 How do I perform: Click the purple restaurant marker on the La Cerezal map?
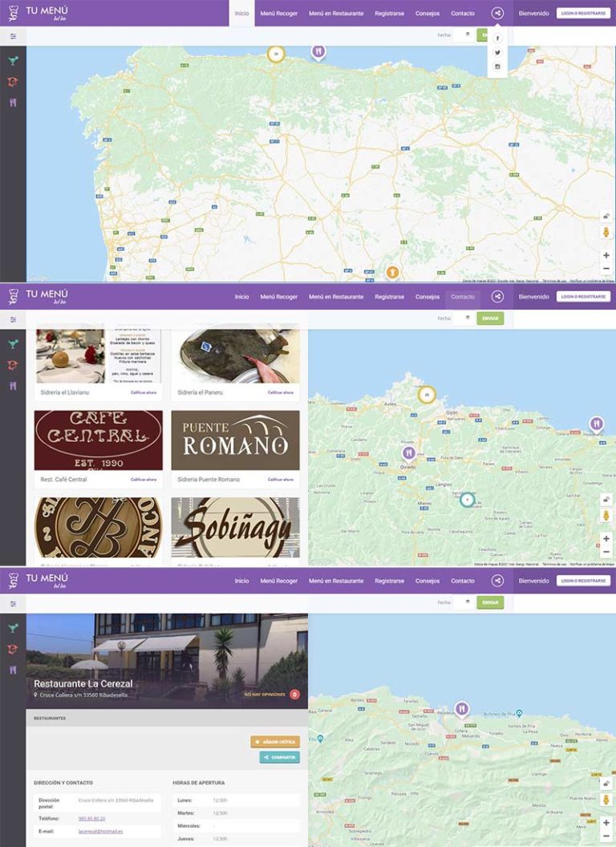[461, 709]
